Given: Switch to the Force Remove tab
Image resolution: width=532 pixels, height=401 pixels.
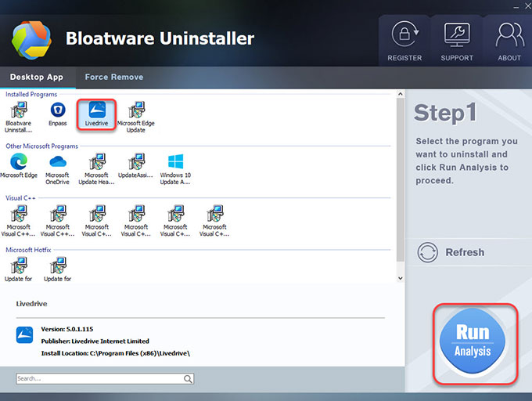Looking at the screenshot, I should (114, 77).
